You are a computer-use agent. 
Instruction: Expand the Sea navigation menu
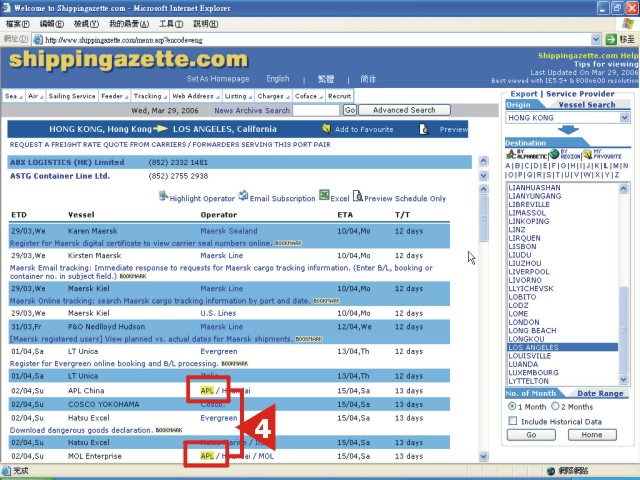[x=13, y=96]
